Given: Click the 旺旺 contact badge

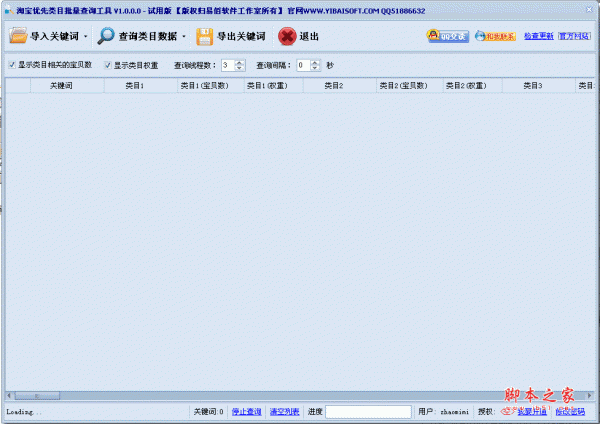Looking at the screenshot, I should pyautogui.click(x=496, y=36).
